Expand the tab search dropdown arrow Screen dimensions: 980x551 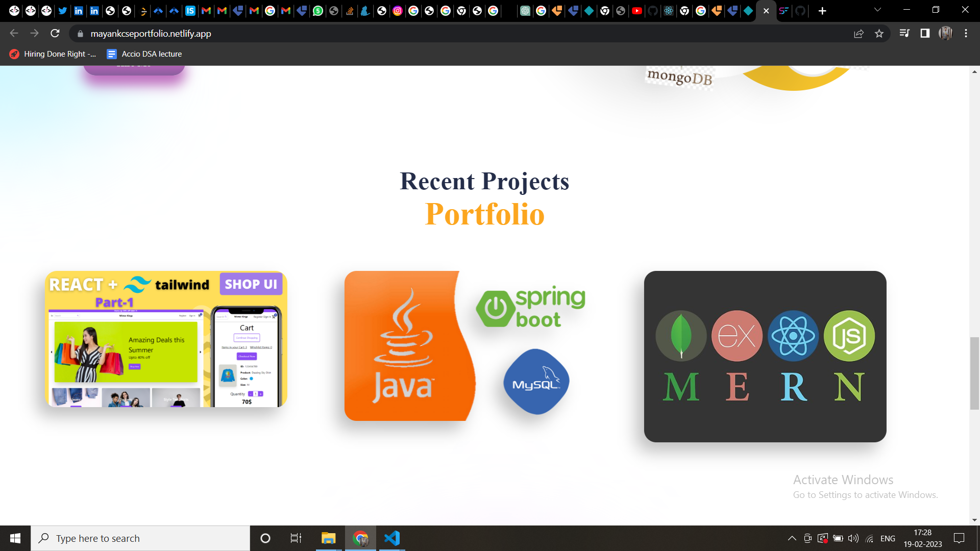pos(877,9)
